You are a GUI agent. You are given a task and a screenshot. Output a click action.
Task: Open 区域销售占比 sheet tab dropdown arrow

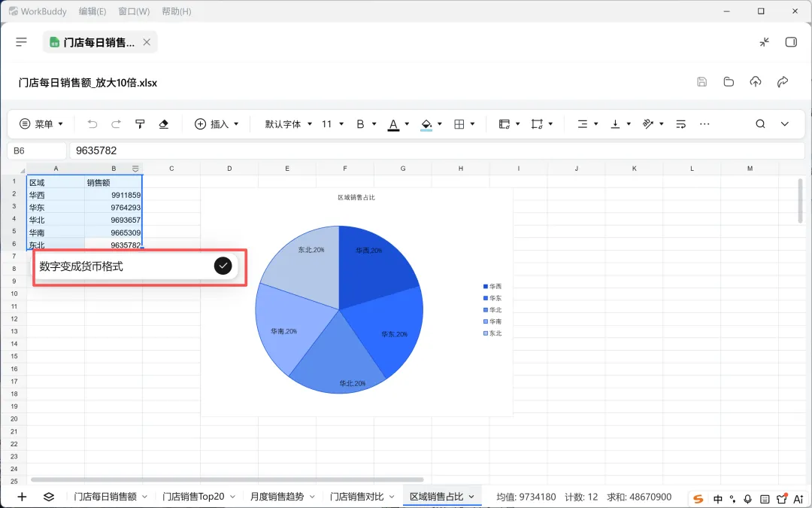pyautogui.click(x=471, y=497)
